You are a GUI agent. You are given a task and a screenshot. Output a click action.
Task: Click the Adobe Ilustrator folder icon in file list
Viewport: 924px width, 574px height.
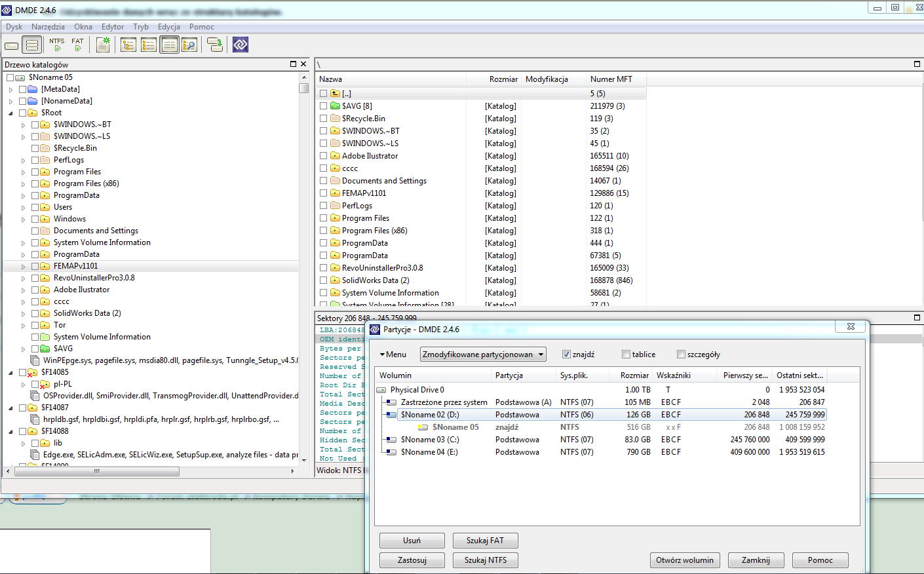335,156
